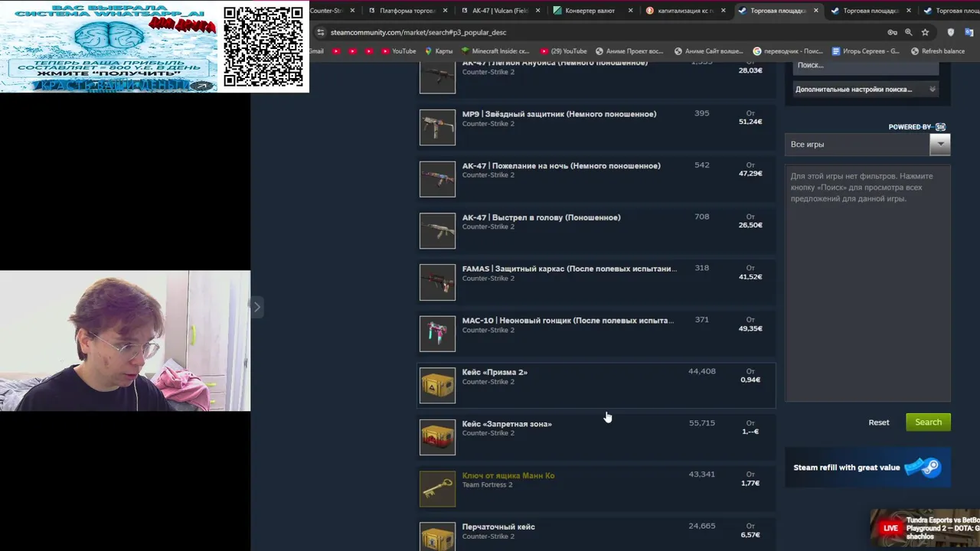The image size is (980, 551).
Task: Open the MP9 Звёздный защитник item thumbnail
Action: pyautogui.click(x=437, y=127)
